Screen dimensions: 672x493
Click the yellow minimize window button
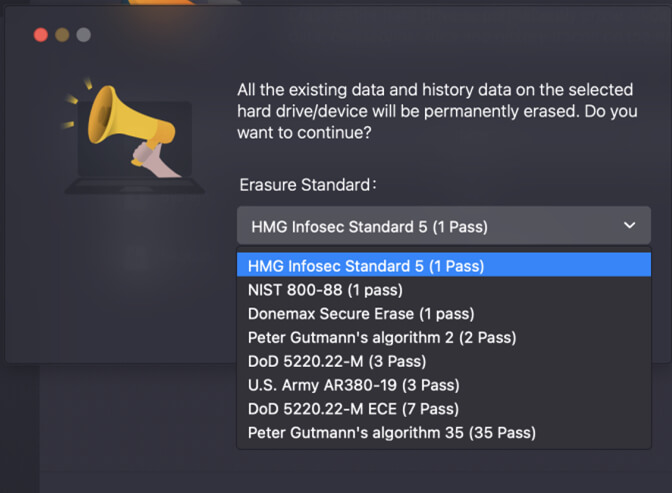pos(62,35)
